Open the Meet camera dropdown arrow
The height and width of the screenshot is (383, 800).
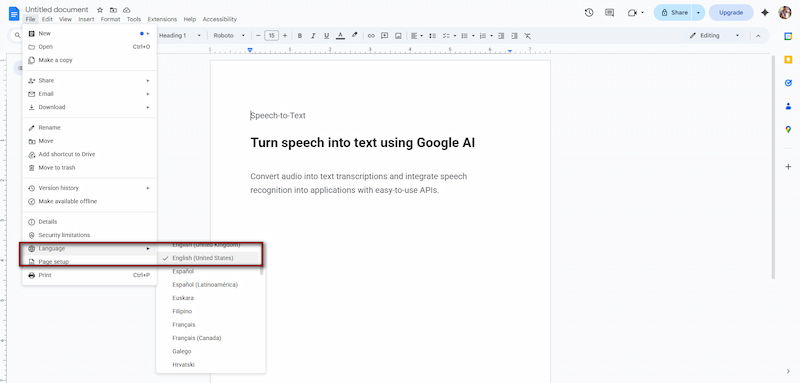pos(642,13)
